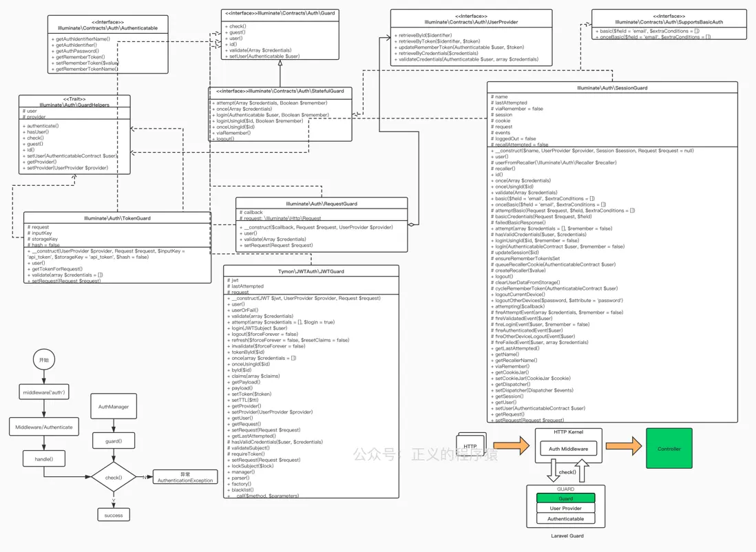Click the HTTP document icon

(470, 446)
